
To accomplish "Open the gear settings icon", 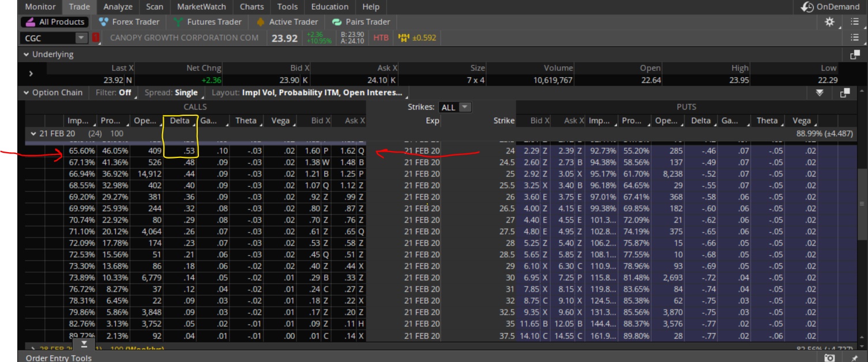I will 829,22.
